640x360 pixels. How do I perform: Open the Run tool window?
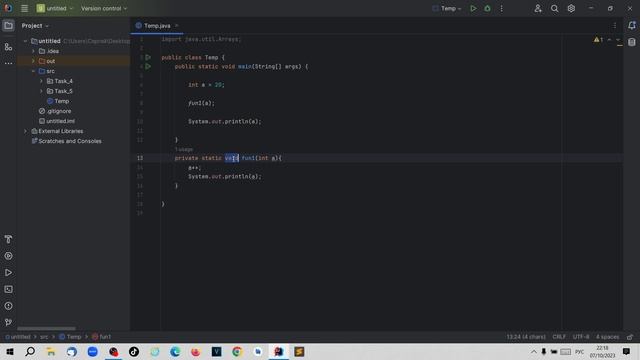[8, 273]
